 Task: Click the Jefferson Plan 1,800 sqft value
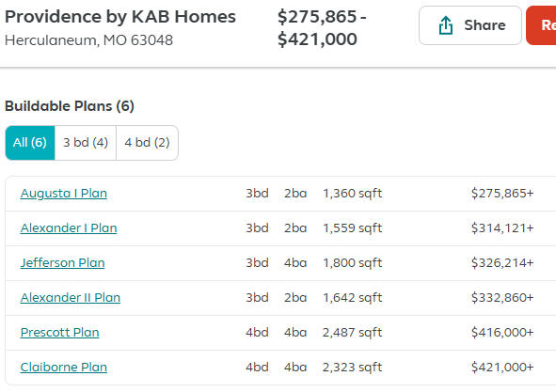353,262
